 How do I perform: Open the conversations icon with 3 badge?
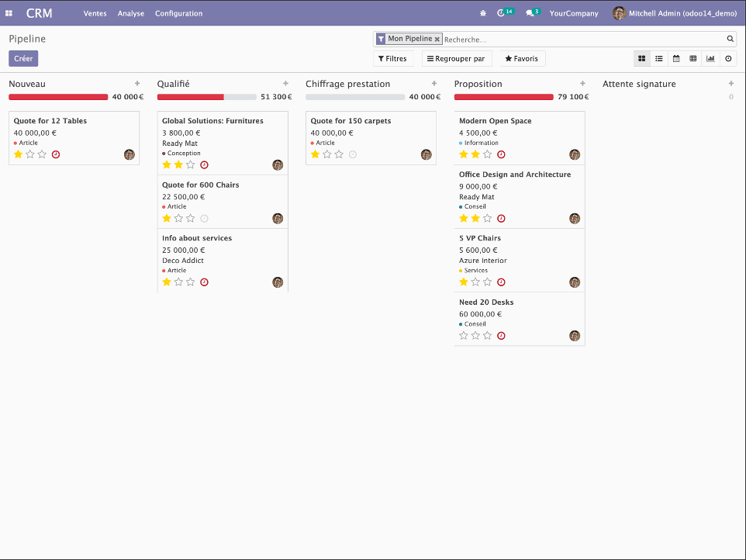(530, 13)
